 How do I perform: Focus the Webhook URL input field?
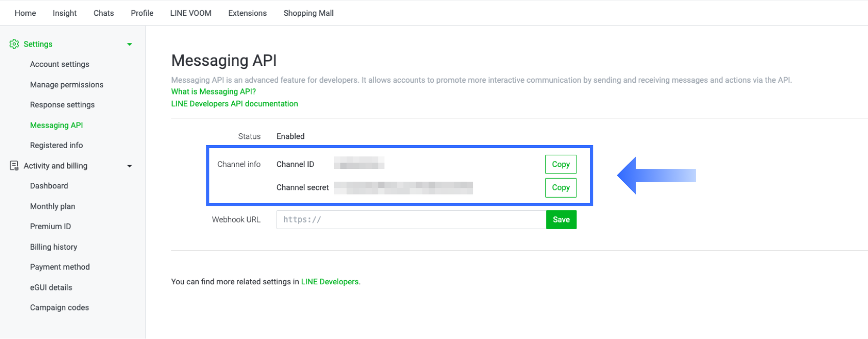click(411, 220)
